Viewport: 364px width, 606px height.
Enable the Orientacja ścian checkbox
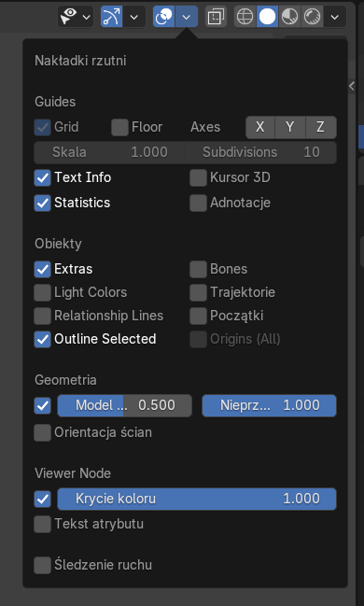(43, 432)
